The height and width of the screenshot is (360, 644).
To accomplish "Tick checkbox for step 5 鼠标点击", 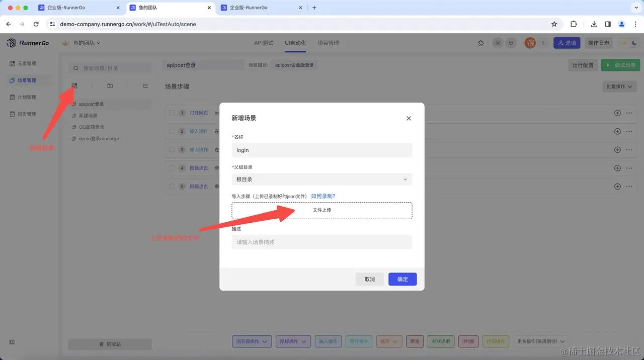I will click(172, 187).
